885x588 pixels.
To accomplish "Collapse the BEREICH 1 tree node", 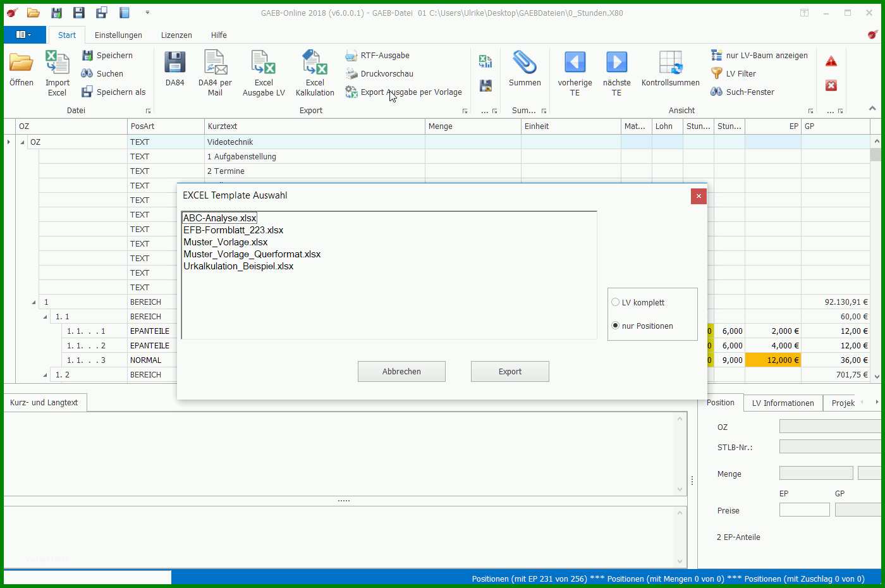I will coord(34,302).
